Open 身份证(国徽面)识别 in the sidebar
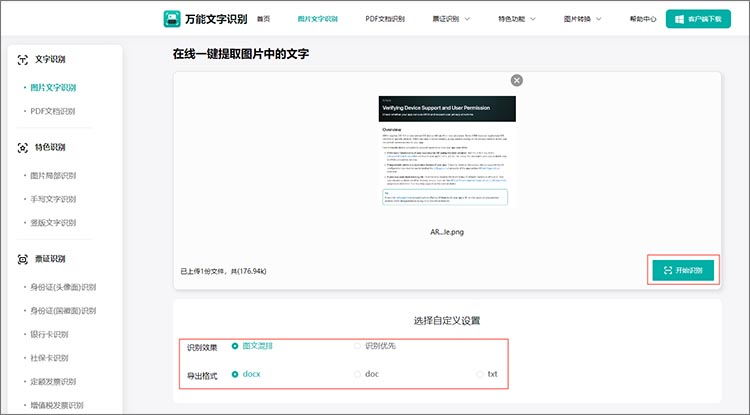This screenshot has height=415, width=750. [x=63, y=311]
